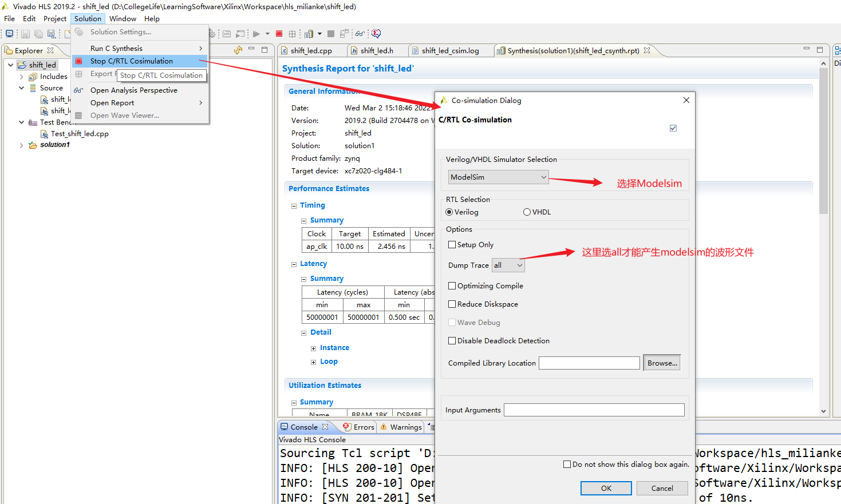
Task: Click the Cancel button
Action: click(662, 488)
